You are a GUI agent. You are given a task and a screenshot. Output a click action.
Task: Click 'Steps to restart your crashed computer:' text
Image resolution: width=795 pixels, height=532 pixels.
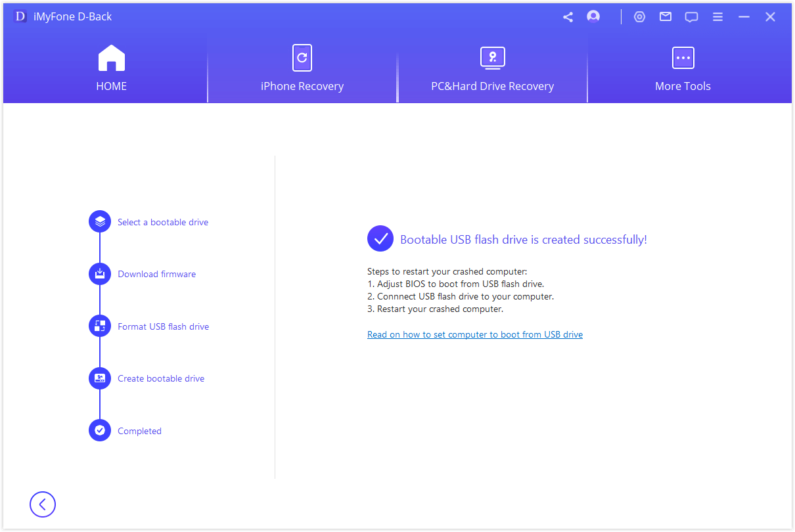tap(447, 271)
